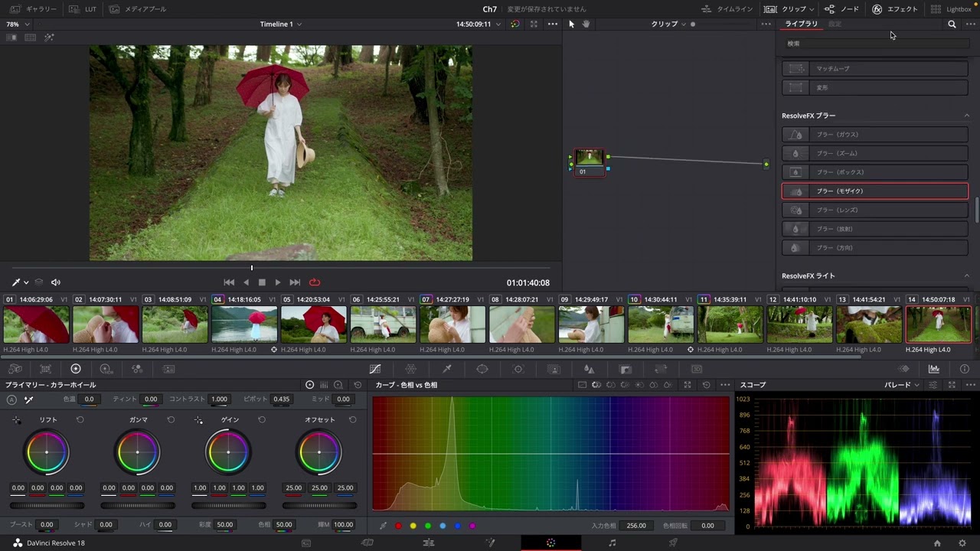The height and width of the screenshot is (551, 980).
Task: Collapse the ResolveFX Blur category
Action: click(966, 116)
